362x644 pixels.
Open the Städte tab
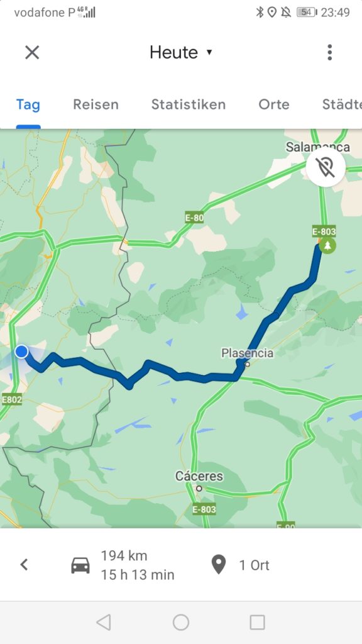pos(341,104)
